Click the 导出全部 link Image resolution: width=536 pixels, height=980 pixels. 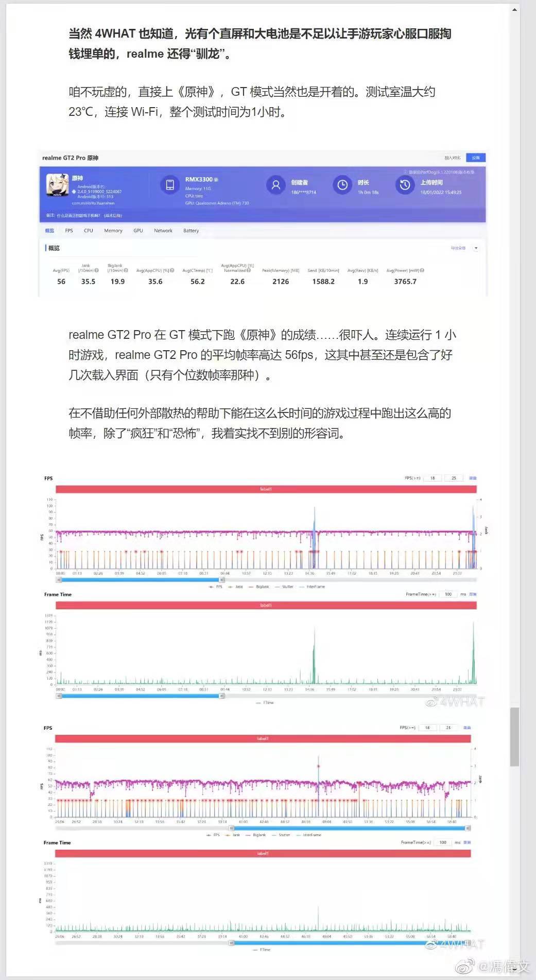point(458,248)
